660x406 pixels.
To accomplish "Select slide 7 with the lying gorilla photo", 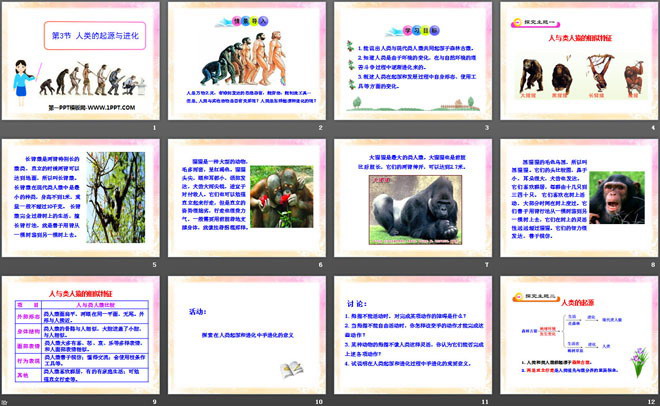I will pos(413,198).
